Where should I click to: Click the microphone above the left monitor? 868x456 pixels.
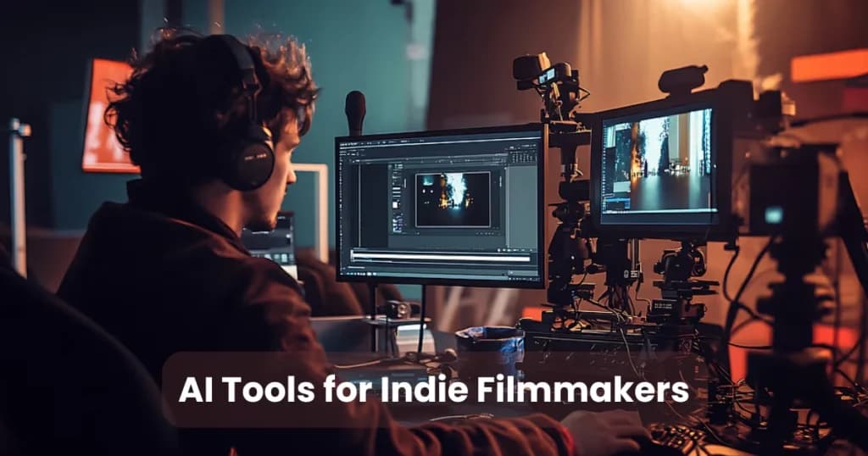coord(355,111)
